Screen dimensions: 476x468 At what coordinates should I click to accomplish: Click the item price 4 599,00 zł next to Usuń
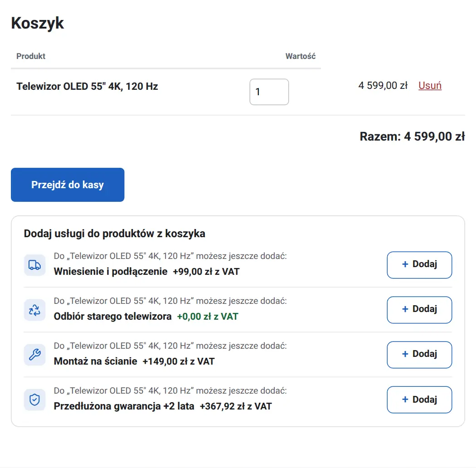[x=383, y=86]
